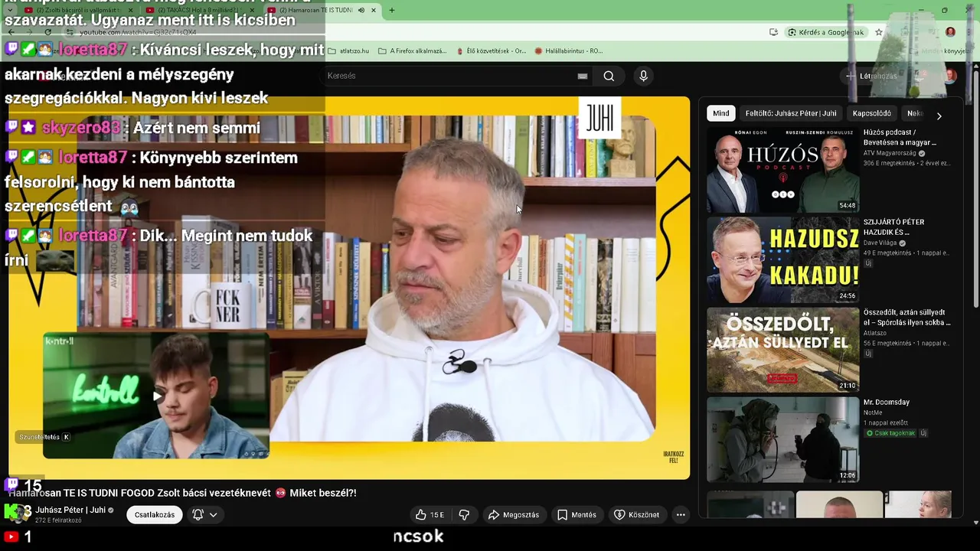The image size is (980, 551).
Task: Open a new browser tab with plus
Action: [x=392, y=11]
